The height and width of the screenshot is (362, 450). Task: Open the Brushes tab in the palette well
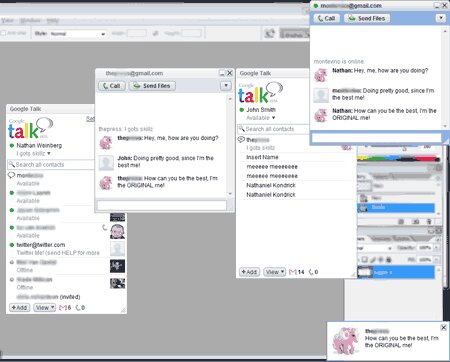[x=295, y=35]
